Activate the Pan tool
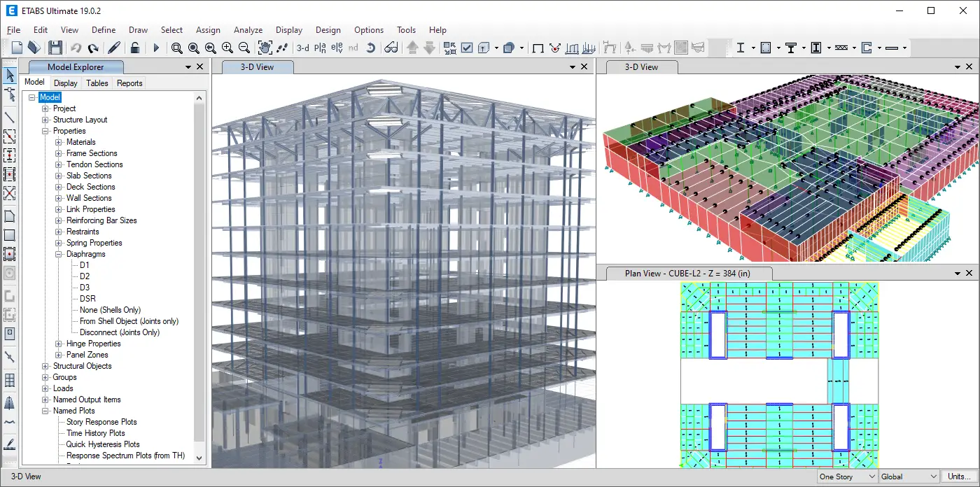980x487 pixels. [x=265, y=48]
